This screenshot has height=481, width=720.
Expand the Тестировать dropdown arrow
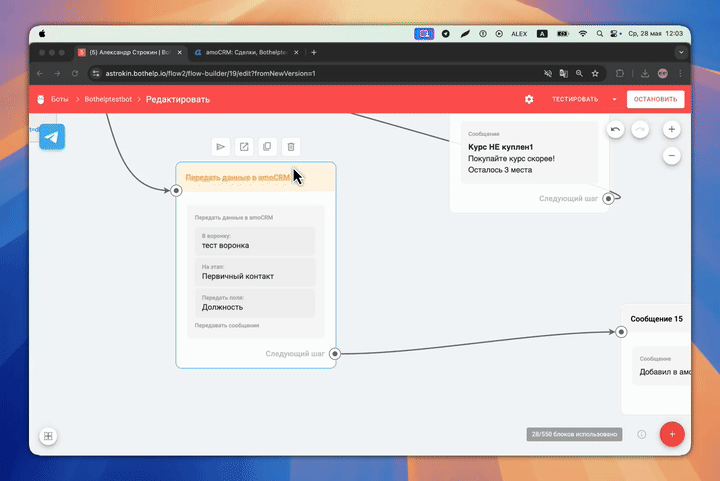coord(614,100)
